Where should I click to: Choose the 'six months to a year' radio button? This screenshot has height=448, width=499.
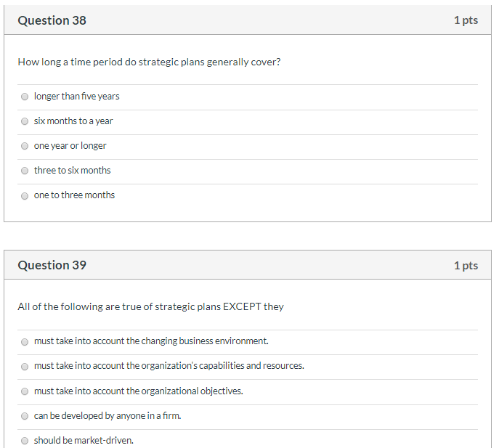click(x=25, y=121)
